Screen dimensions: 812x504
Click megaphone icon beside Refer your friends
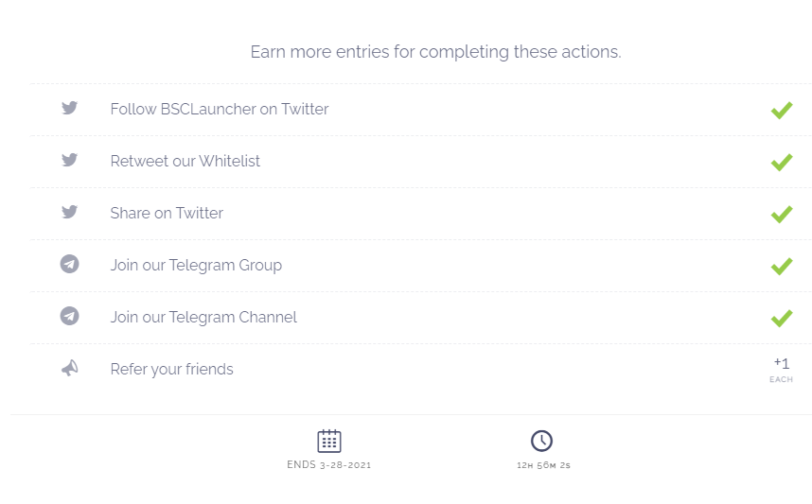tap(69, 369)
